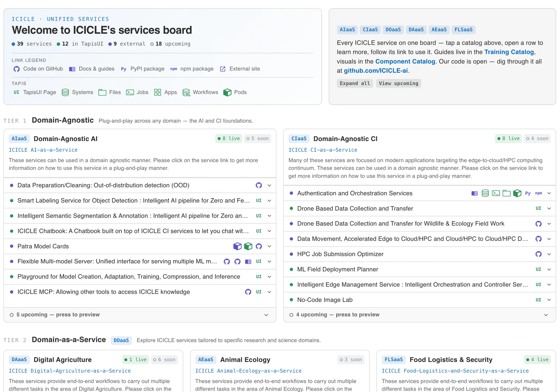Select CIaaS catalog chip in intro panel
This screenshot has width=560, height=392.
[x=370, y=30]
